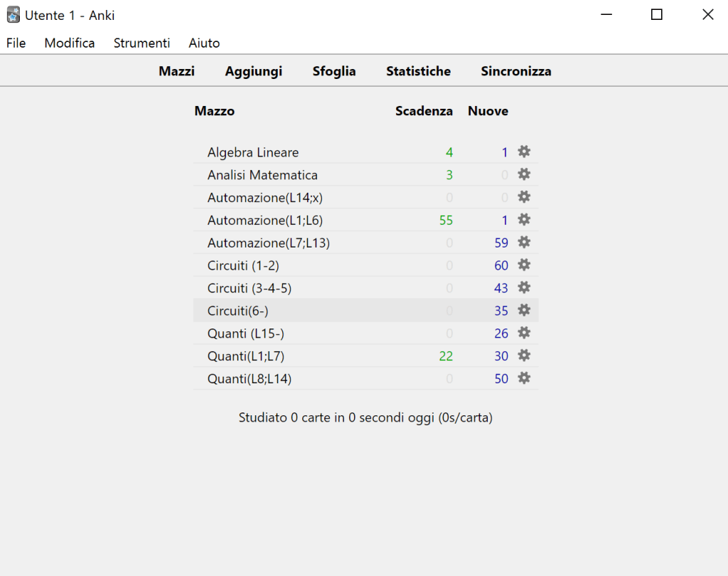
Task: Open the Modifica menu
Action: [x=70, y=43]
